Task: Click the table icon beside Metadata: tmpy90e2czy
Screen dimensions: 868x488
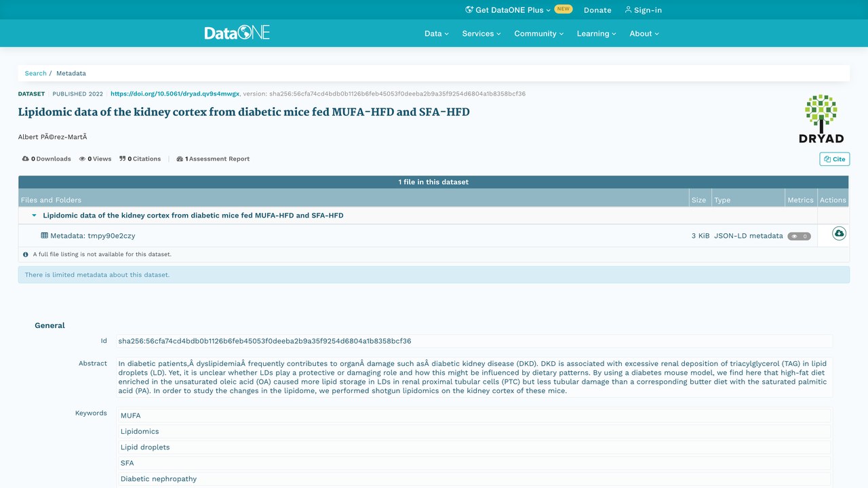Action: click(x=45, y=236)
